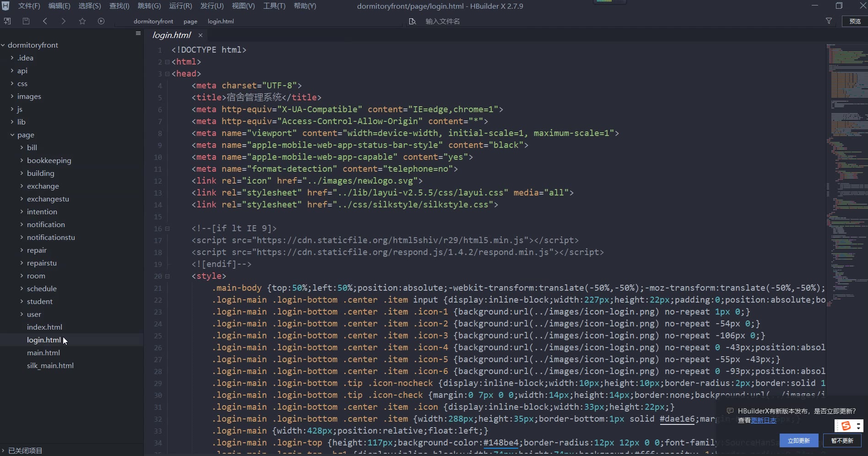This screenshot has height=456, width=868.
Task: Open index.html in the project tree
Action: pyautogui.click(x=44, y=327)
